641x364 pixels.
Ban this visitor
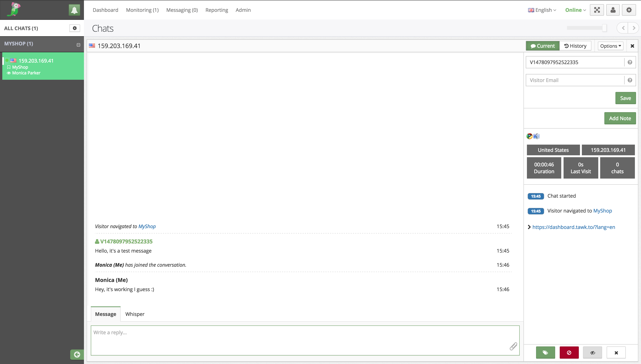569,353
